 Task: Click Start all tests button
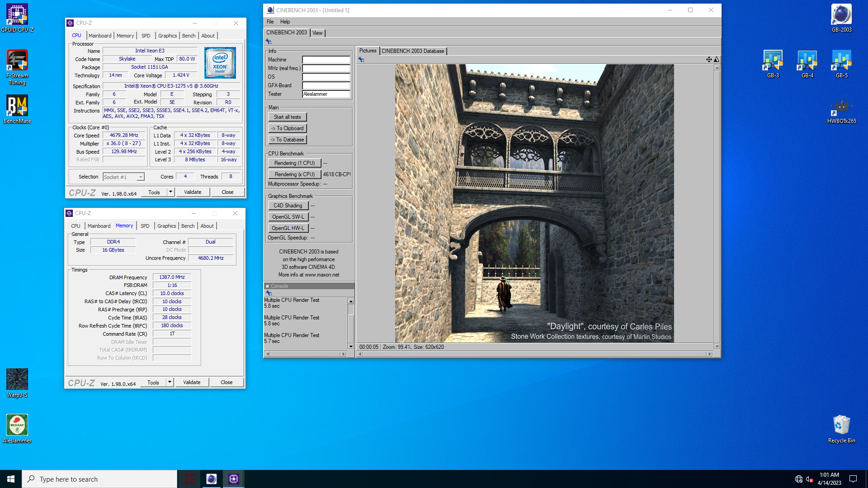(x=287, y=117)
